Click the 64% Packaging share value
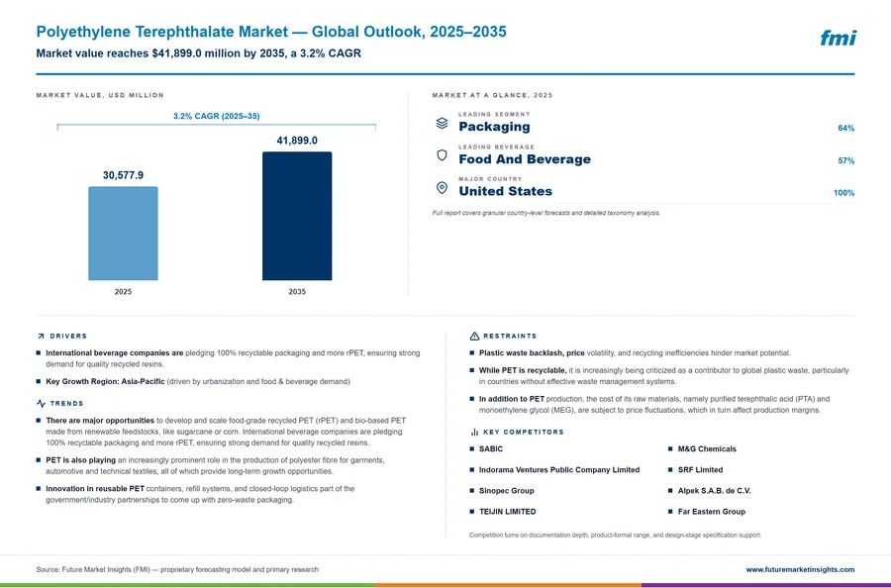This screenshot has height=588, width=891. coord(845,129)
